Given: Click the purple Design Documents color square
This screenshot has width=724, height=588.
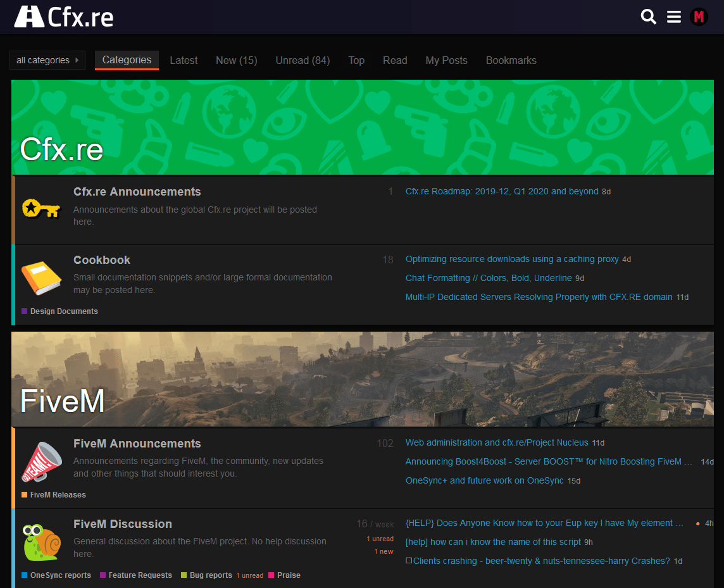Looking at the screenshot, I should 25,311.
